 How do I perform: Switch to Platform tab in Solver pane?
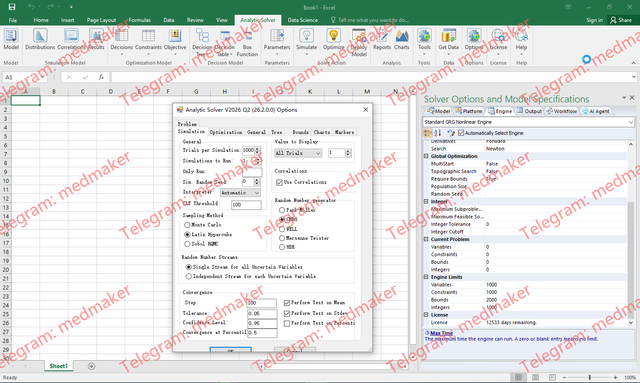click(x=469, y=111)
